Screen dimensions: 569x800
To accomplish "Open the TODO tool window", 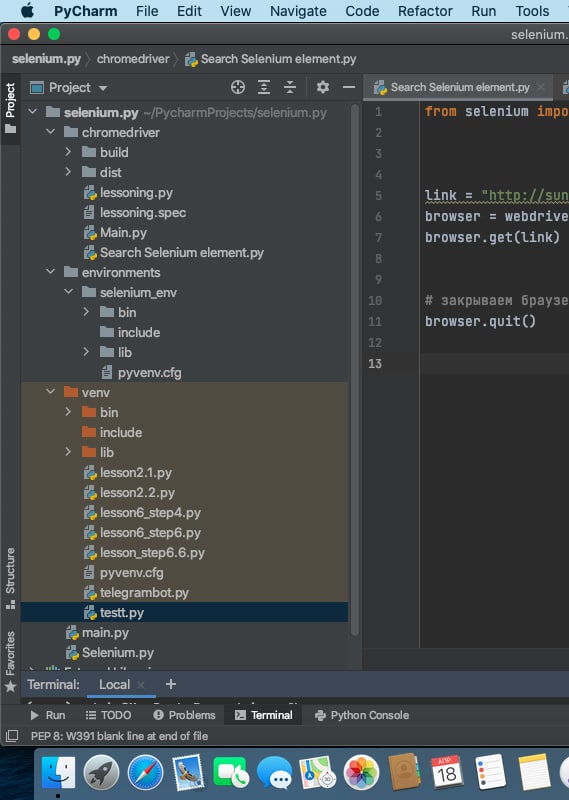I will tap(108, 715).
